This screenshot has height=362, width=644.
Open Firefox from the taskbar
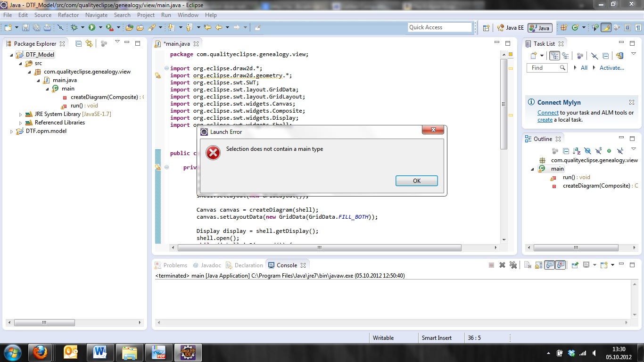pyautogui.click(x=41, y=353)
